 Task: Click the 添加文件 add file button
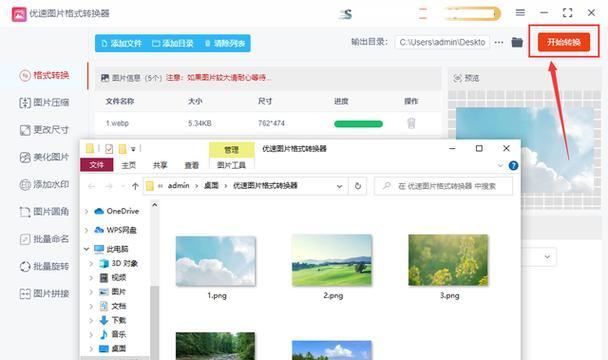pos(121,43)
